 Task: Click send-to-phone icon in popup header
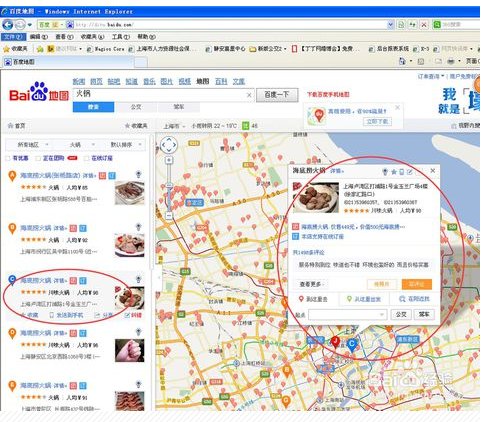pos(402,172)
